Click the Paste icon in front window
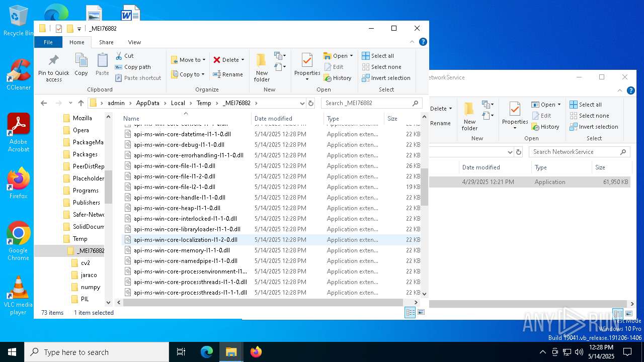The image size is (644, 362). pyautogui.click(x=102, y=61)
